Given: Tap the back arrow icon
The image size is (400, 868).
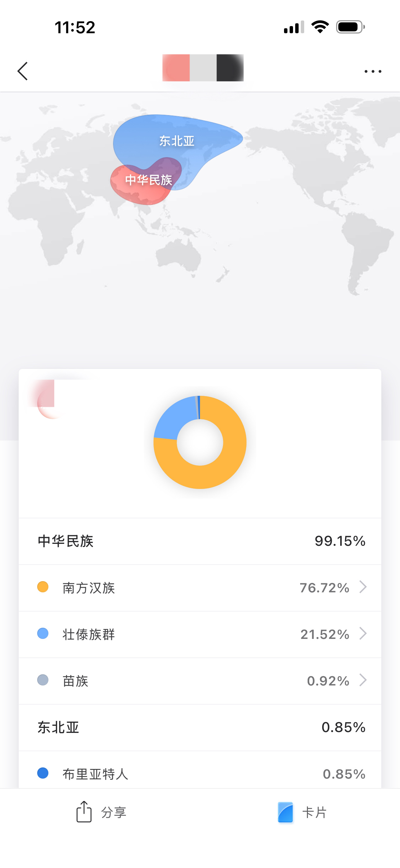Looking at the screenshot, I should 23,71.
